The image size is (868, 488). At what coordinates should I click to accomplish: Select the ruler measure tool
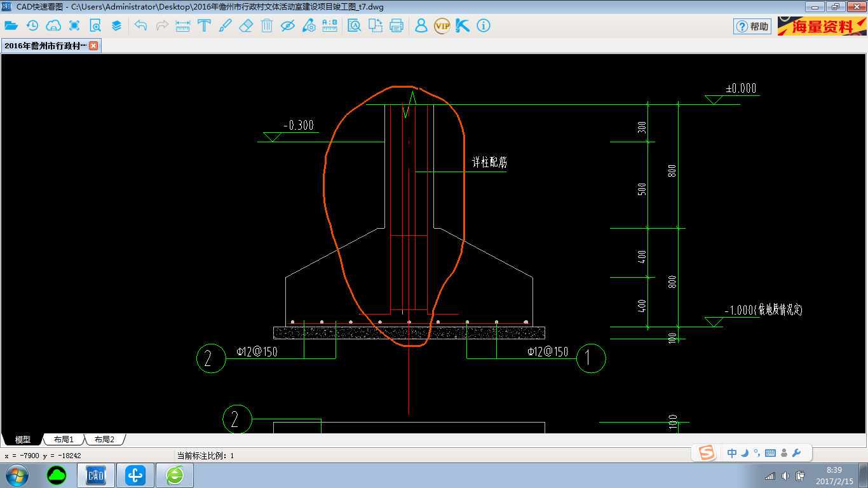[x=183, y=26]
